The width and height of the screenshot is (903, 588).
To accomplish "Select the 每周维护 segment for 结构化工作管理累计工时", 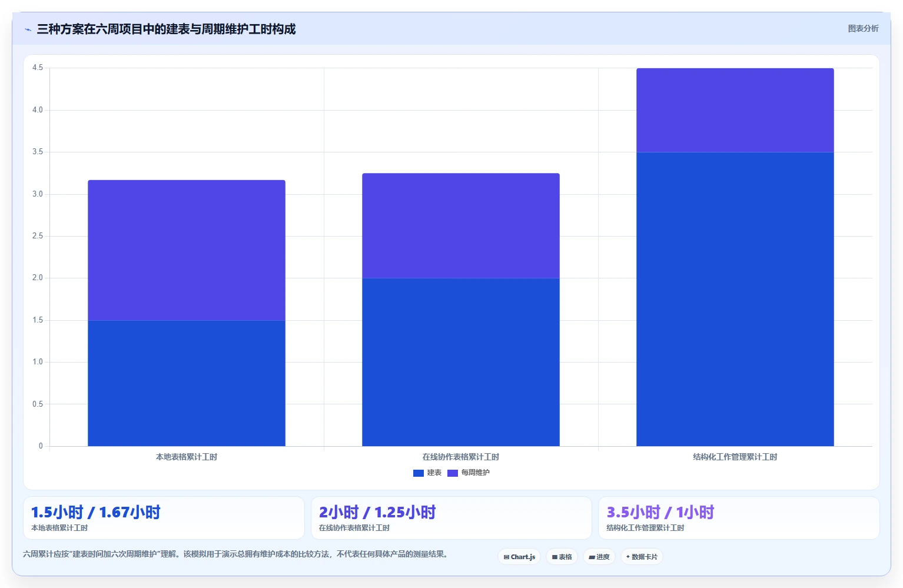I will point(735,110).
